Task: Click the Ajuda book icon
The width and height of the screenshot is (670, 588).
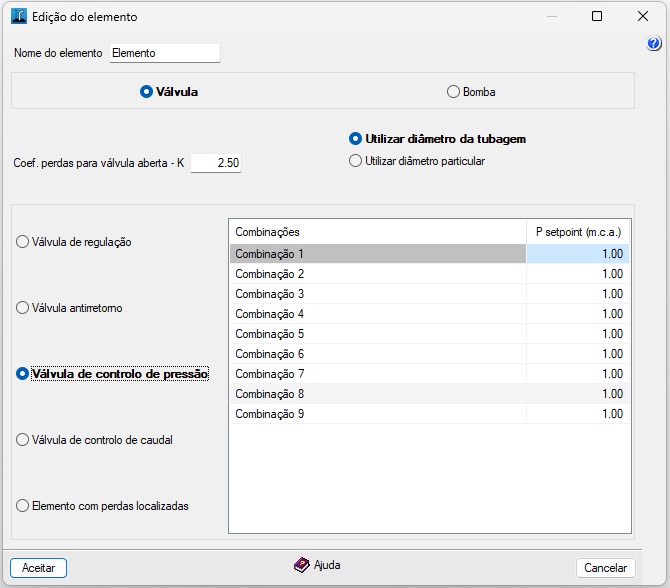Action: (301, 565)
